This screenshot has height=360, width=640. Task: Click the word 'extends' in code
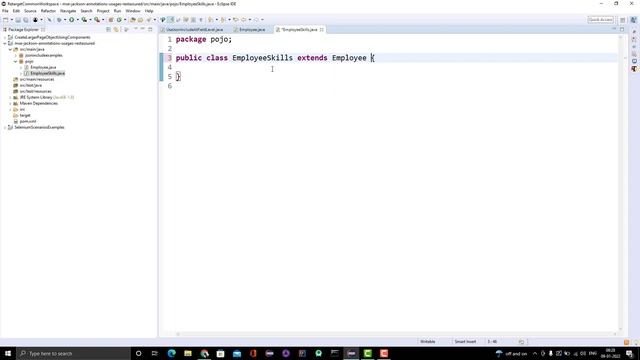[312, 58]
